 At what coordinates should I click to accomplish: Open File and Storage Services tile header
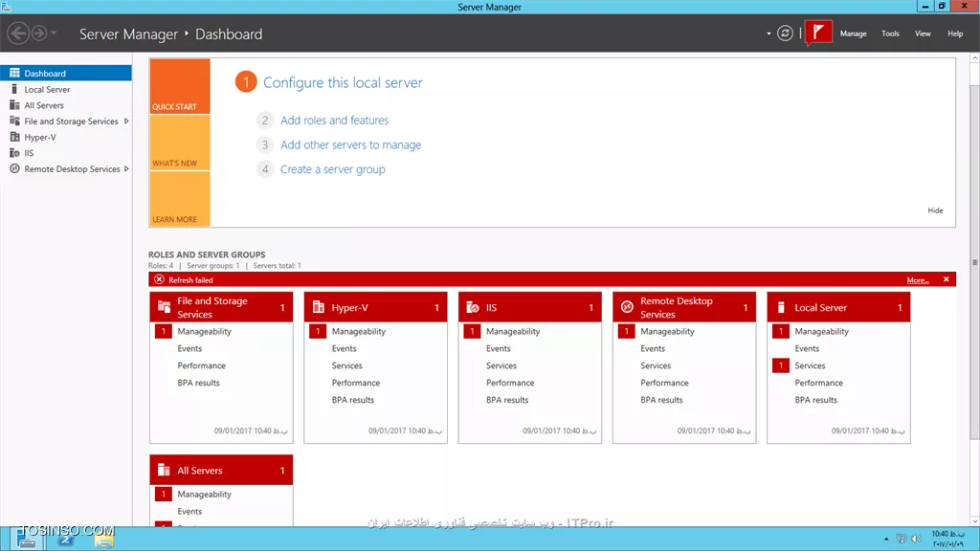tap(221, 307)
